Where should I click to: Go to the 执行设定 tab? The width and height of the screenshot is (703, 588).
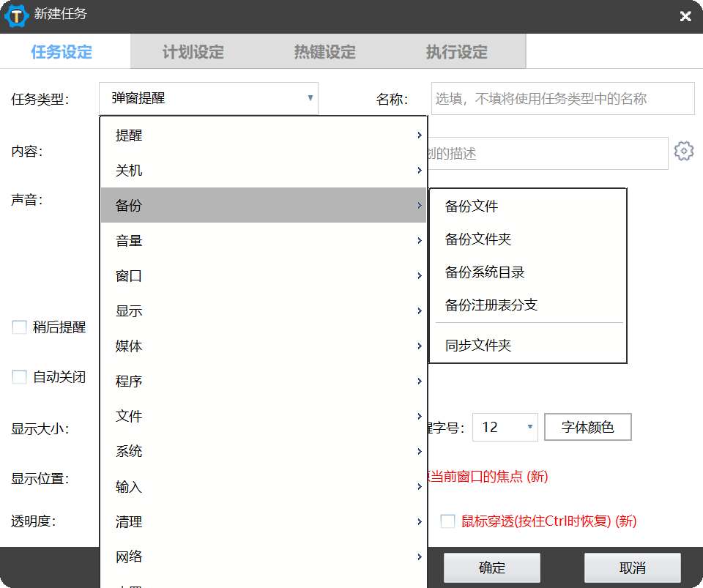456,52
